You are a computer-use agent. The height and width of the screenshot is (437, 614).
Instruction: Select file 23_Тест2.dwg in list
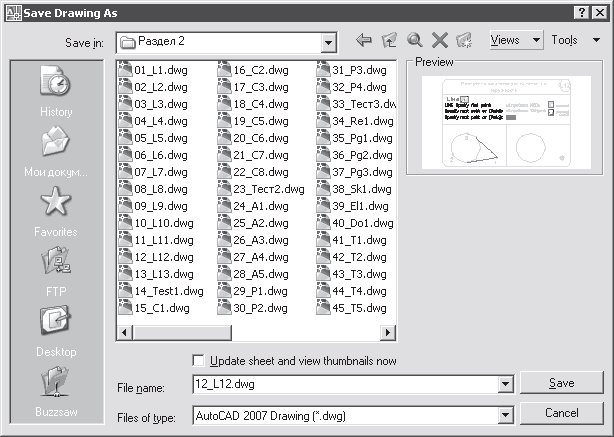point(268,189)
